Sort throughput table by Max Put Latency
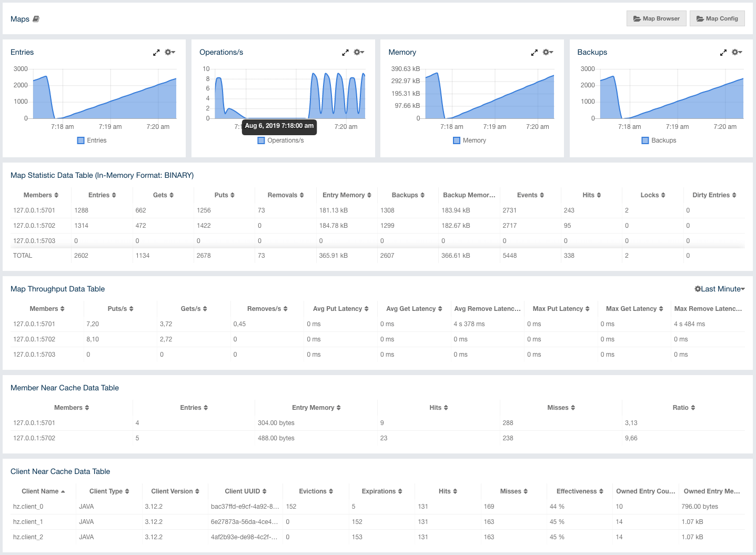Screen dimensions: 756x555 click(x=561, y=309)
